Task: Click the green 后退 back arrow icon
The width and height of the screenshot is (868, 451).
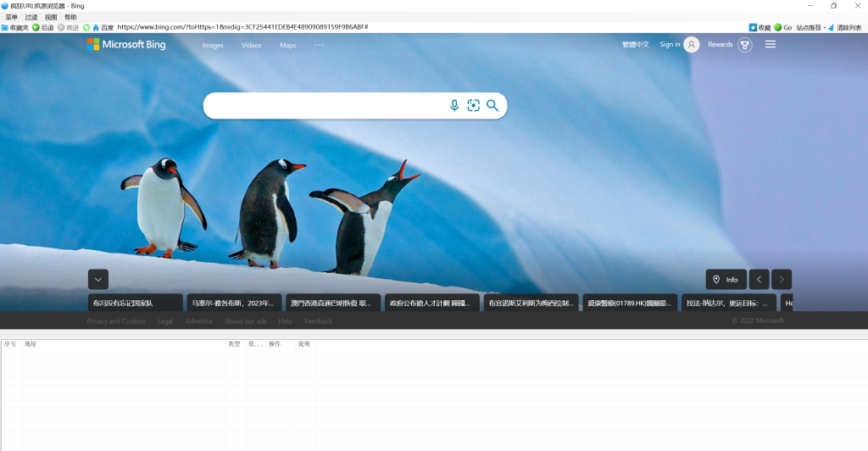Action: [x=36, y=27]
